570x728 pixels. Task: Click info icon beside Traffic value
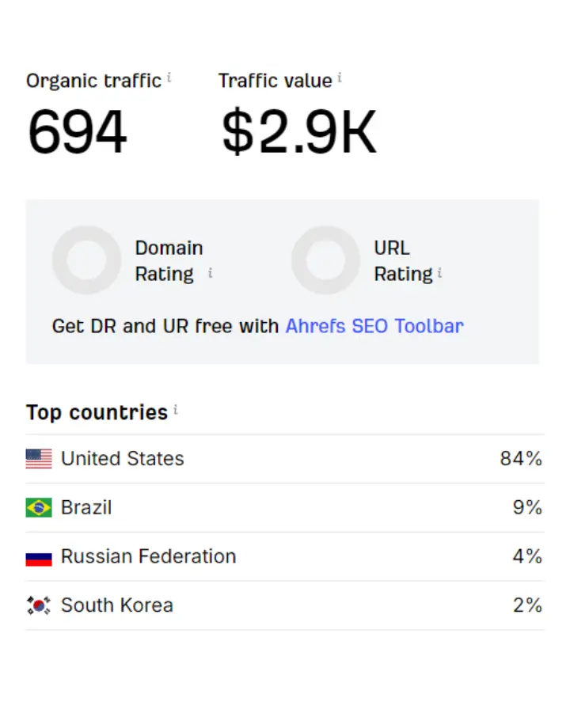pos(340,78)
